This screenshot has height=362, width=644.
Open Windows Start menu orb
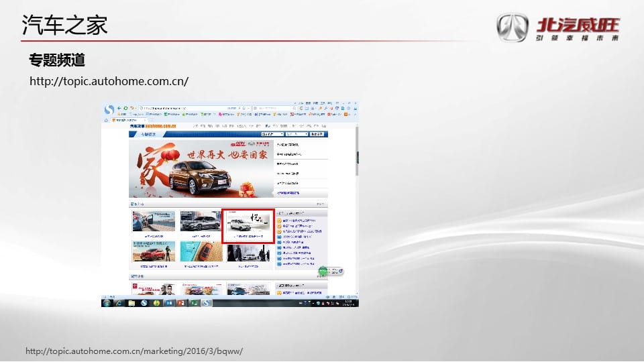pos(107,303)
